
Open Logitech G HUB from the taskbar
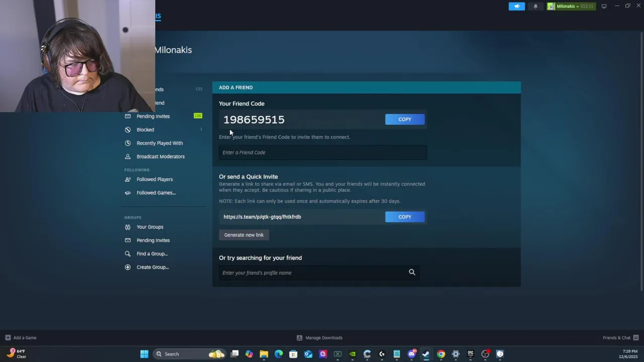[382, 354]
